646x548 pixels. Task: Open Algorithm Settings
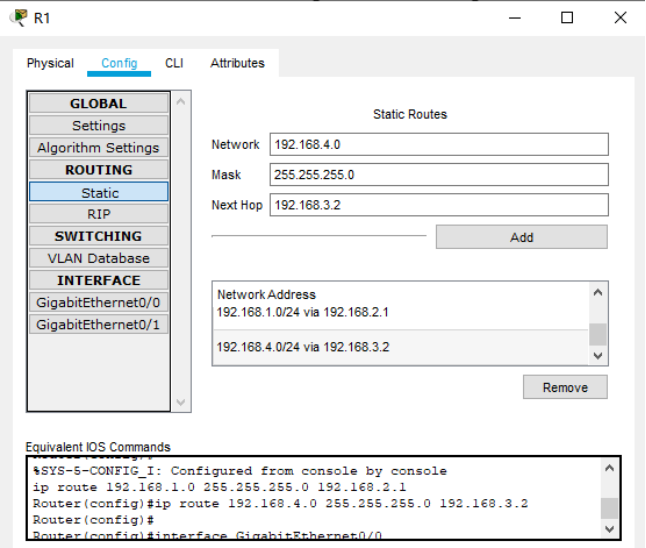tap(98, 148)
